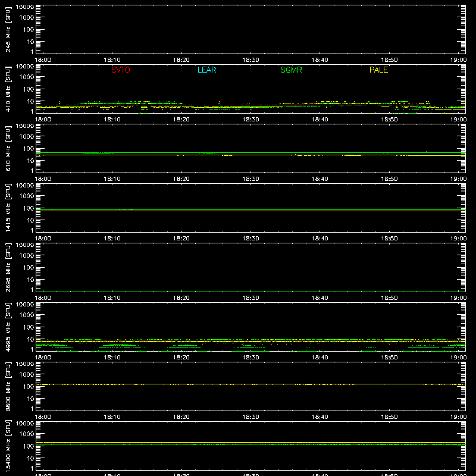Click 18:00 label beneath the 245 MHz panel
Viewport: 476px width, 476px height.
pyautogui.click(x=43, y=60)
